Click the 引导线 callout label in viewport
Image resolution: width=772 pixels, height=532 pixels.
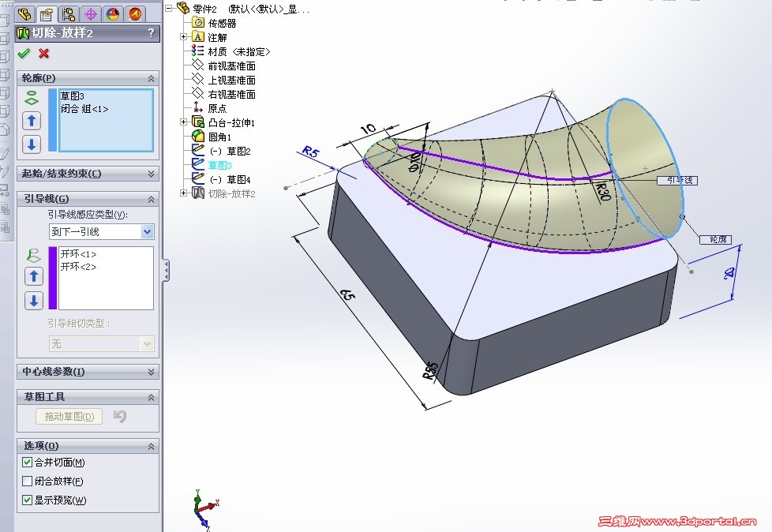(x=677, y=181)
